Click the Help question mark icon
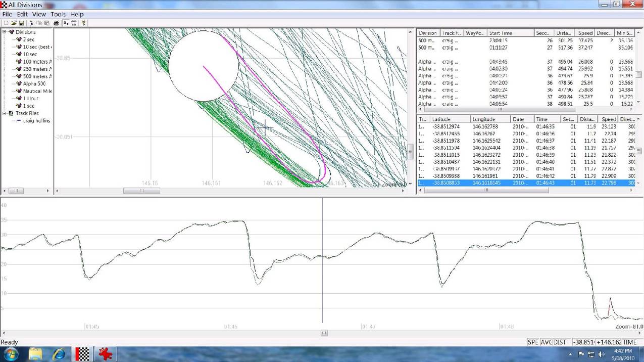This screenshot has width=644, height=362. (84, 23)
